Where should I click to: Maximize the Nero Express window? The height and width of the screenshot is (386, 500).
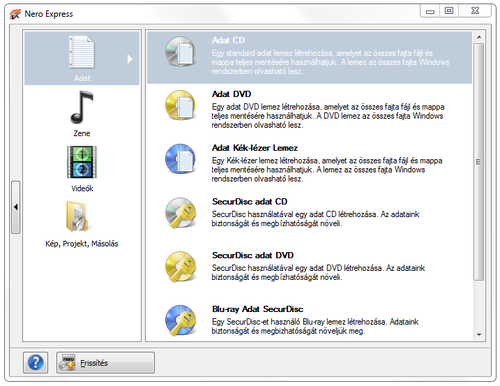pos(449,11)
